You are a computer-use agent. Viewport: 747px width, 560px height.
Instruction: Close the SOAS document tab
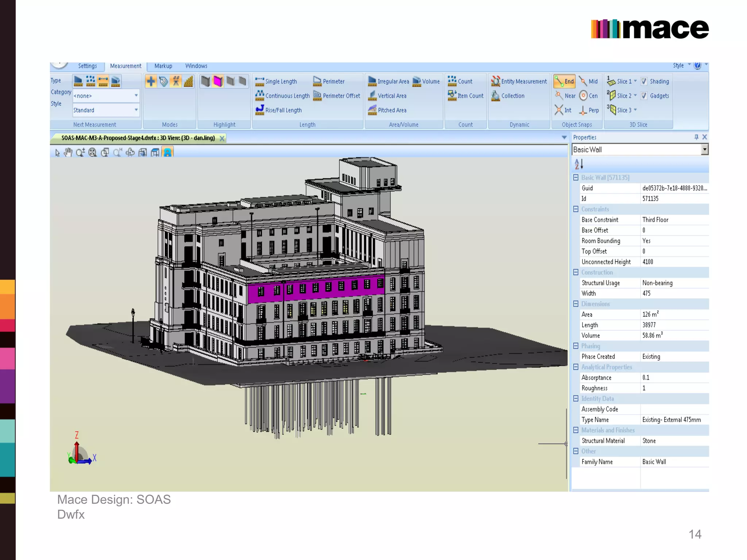tap(222, 138)
